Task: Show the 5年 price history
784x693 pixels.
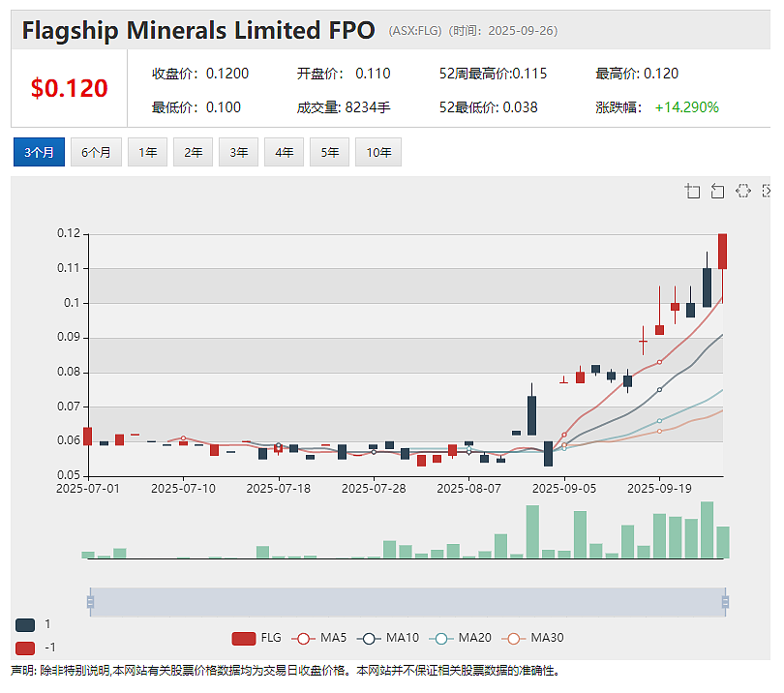Action: point(329,152)
